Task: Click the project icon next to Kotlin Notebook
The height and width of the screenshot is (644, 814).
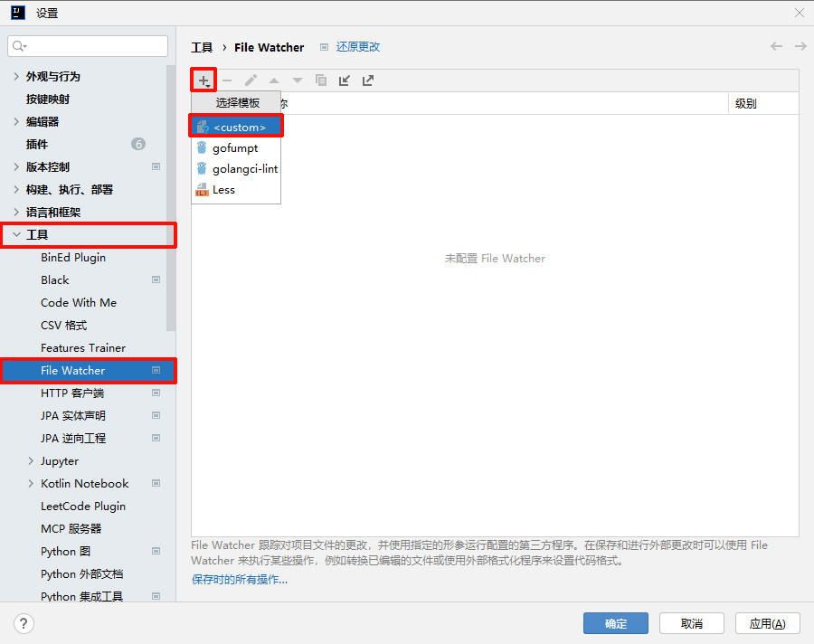Action: pyautogui.click(x=156, y=484)
